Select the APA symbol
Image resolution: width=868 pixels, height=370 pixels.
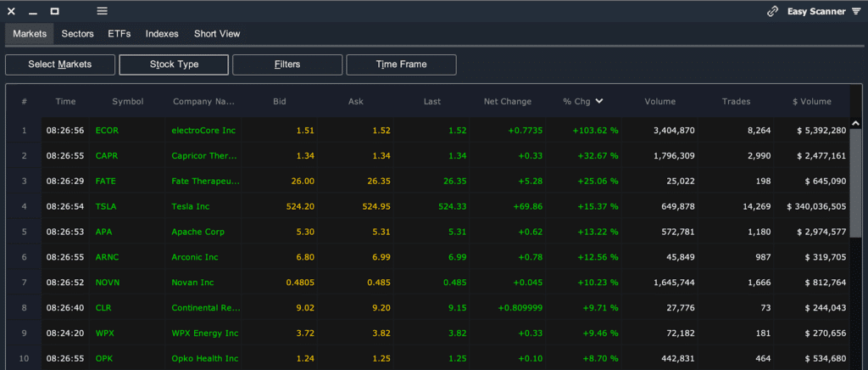pos(103,232)
